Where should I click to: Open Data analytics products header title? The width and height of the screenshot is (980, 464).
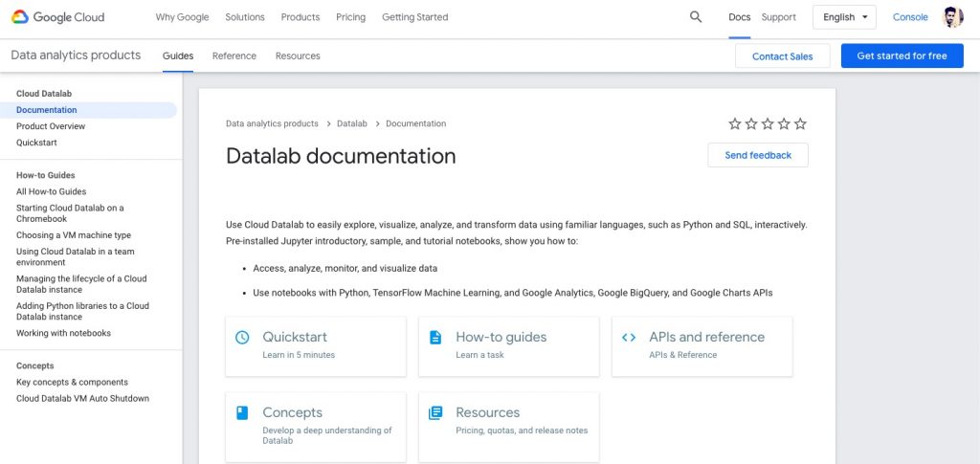point(76,55)
